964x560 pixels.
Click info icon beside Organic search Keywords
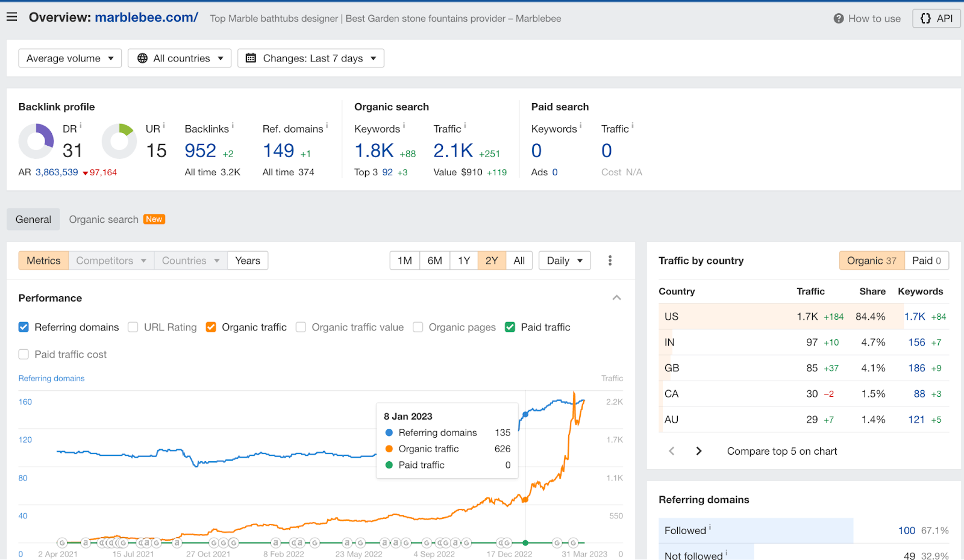404,126
